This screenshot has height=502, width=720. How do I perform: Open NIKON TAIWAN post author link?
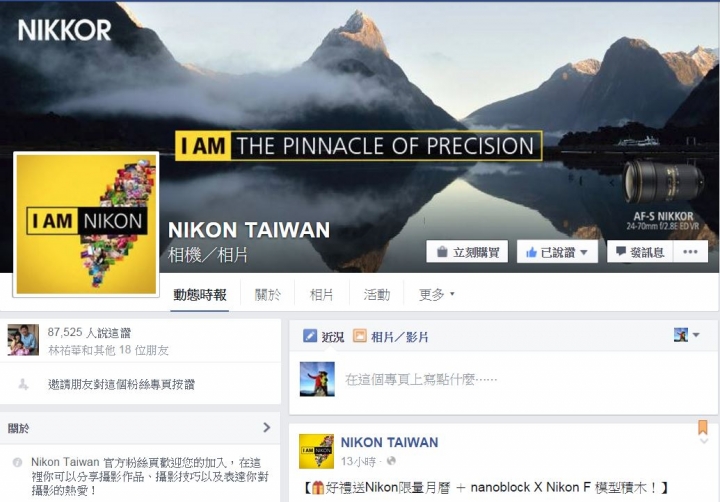pos(389,442)
